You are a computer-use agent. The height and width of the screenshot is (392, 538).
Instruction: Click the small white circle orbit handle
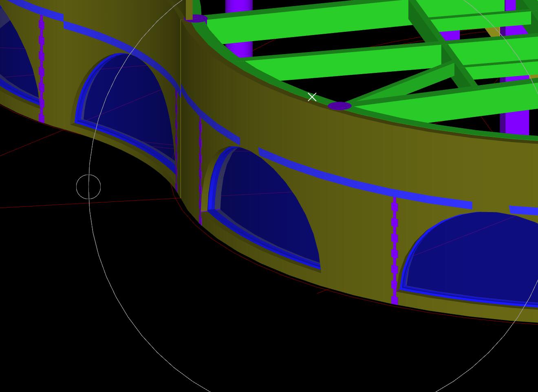pyautogui.click(x=88, y=187)
